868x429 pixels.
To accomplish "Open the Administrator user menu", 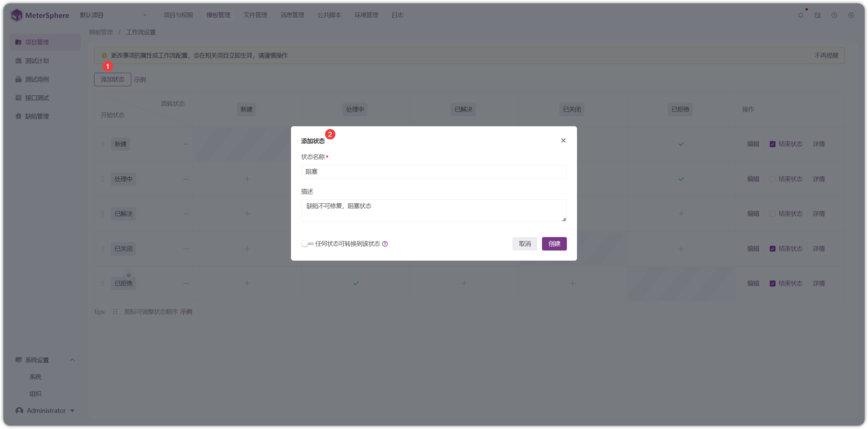I will pyautogui.click(x=45, y=411).
